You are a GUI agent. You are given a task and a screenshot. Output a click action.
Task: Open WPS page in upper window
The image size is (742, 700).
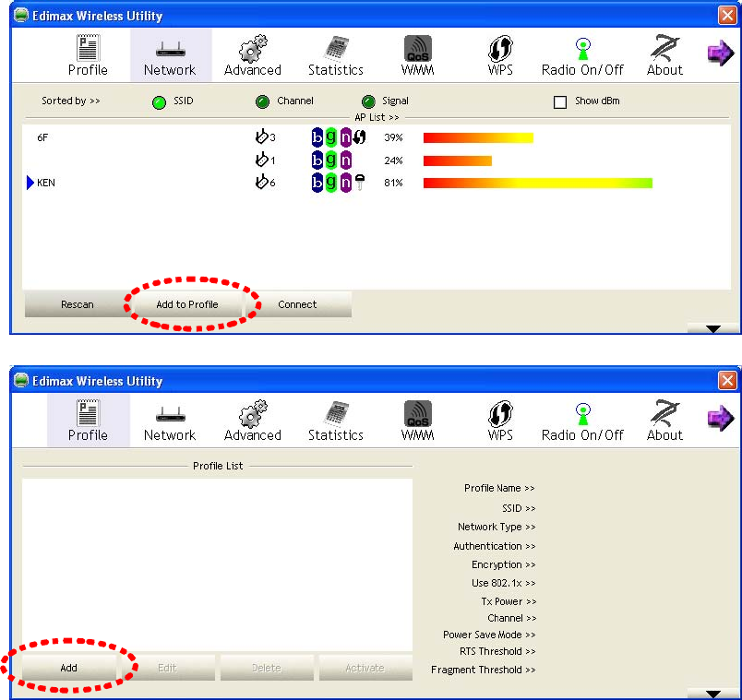[x=500, y=54]
